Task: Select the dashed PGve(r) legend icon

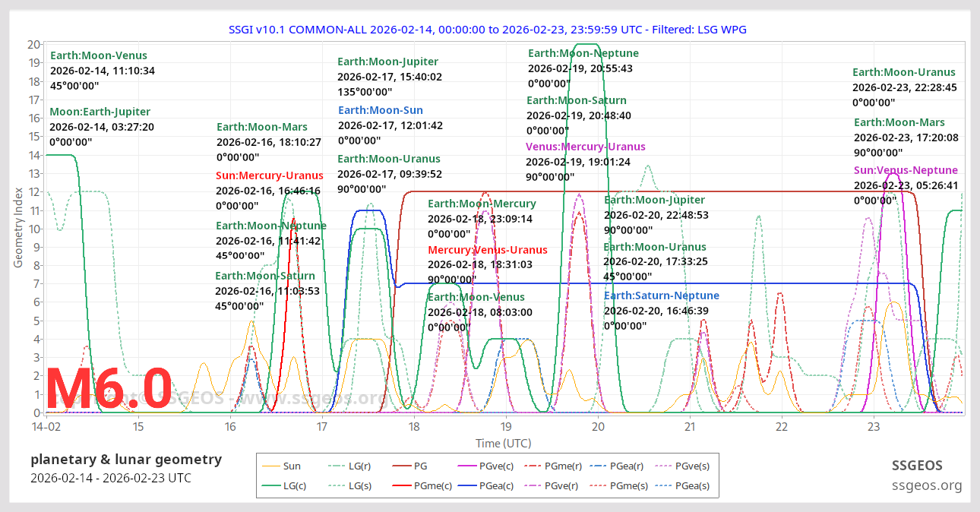Action: pos(531,484)
